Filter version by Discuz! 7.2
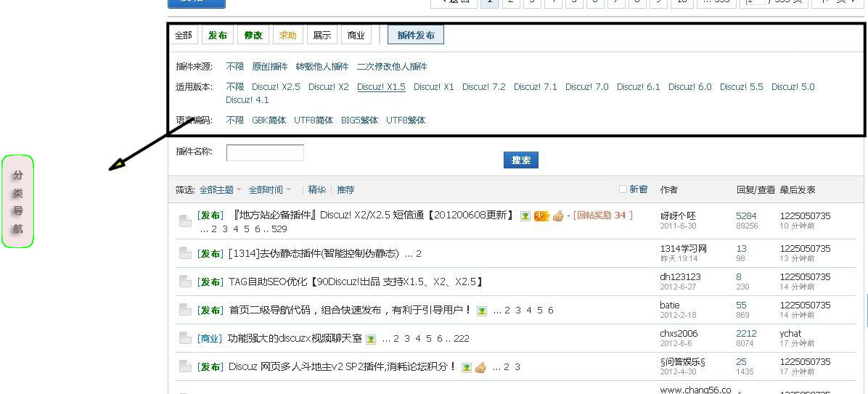This screenshot has width=868, height=394. click(x=484, y=87)
